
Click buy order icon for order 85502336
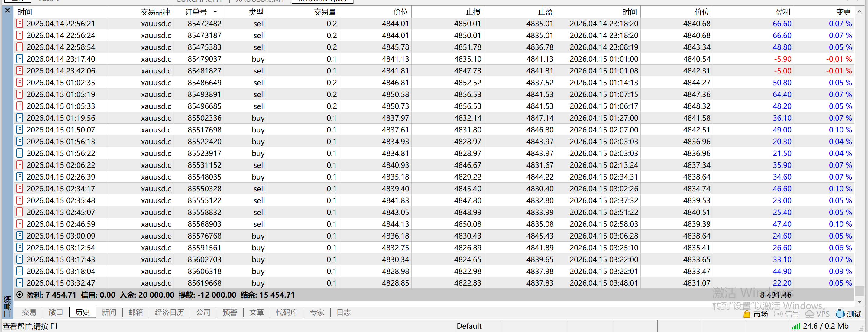pyautogui.click(x=20, y=118)
